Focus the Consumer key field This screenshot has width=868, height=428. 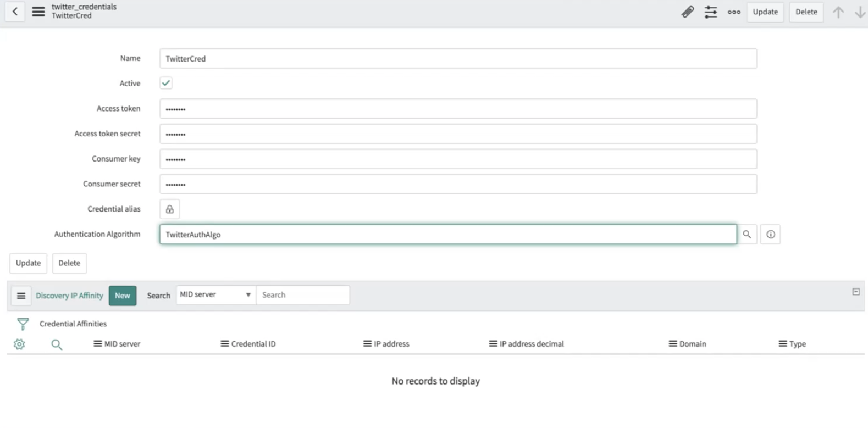coord(458,159)
